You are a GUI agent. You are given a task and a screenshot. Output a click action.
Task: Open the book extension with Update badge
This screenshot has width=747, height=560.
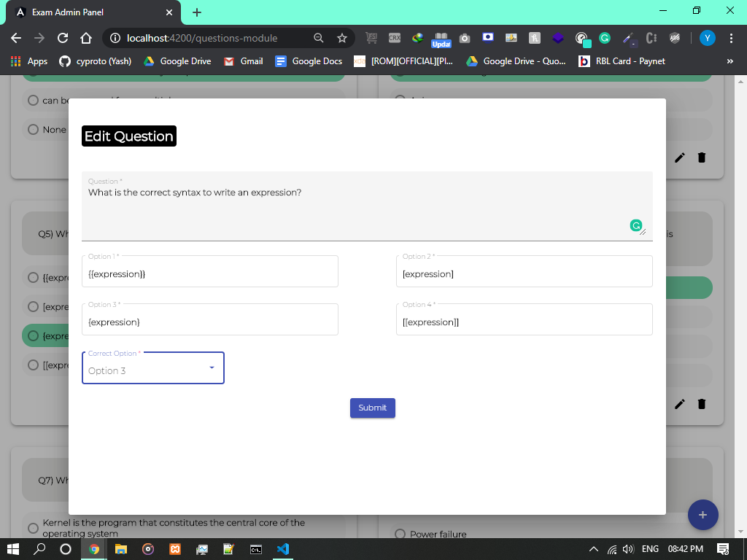click(x=441, y=39)
